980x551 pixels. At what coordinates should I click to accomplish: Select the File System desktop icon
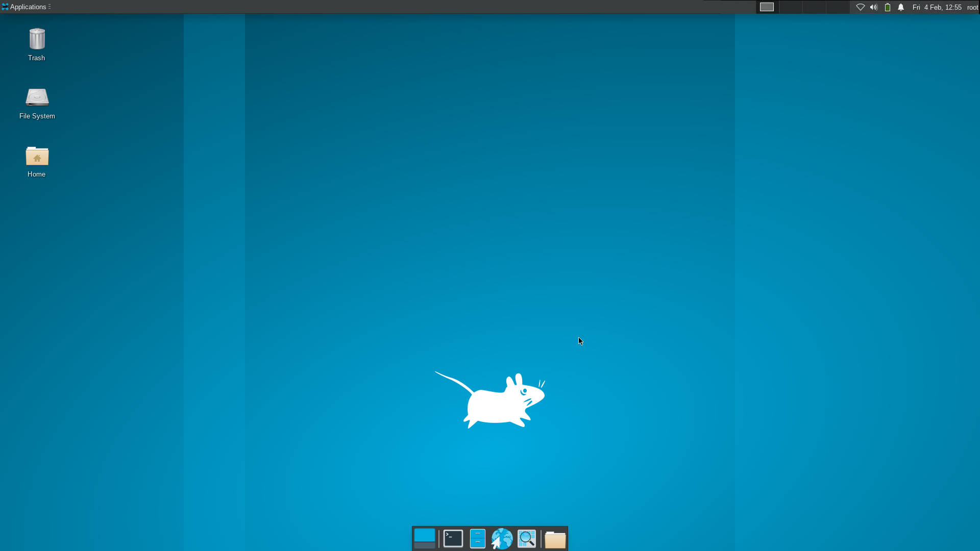point(37,97)
